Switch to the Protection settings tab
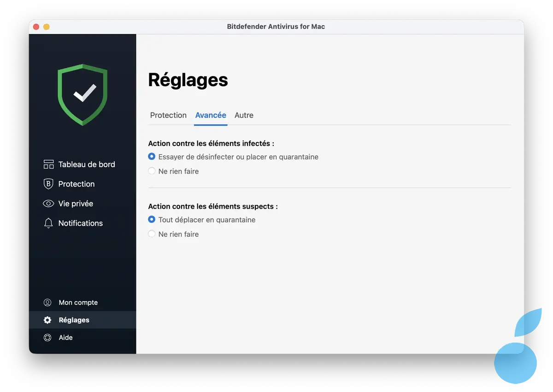 [x=168, y=115]
